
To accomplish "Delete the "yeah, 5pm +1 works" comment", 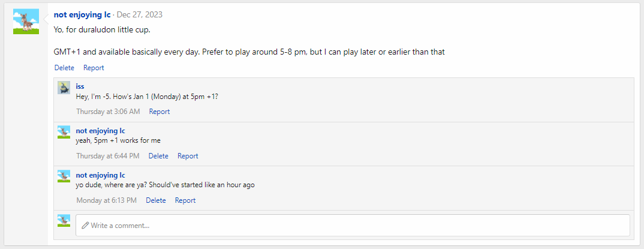I will pyautogui.click(x=158, y=156).
